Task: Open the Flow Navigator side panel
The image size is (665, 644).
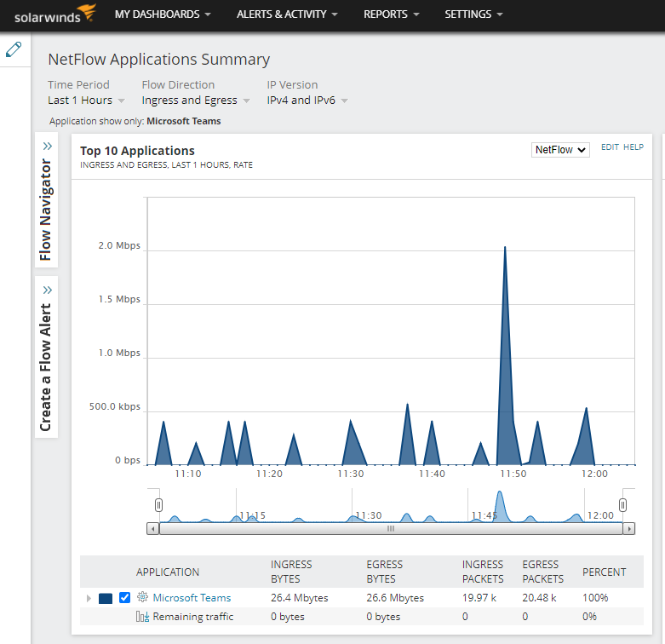Action: [x=46, y=200]
